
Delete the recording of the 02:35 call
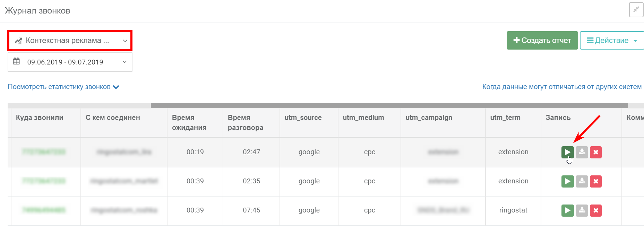(x=596, y=181)
